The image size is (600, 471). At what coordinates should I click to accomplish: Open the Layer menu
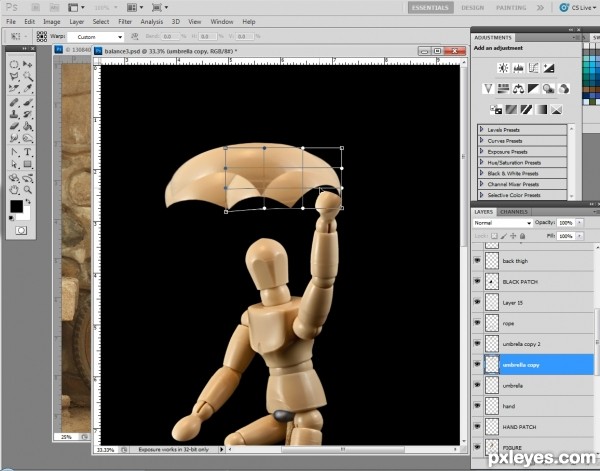point(77,22)
